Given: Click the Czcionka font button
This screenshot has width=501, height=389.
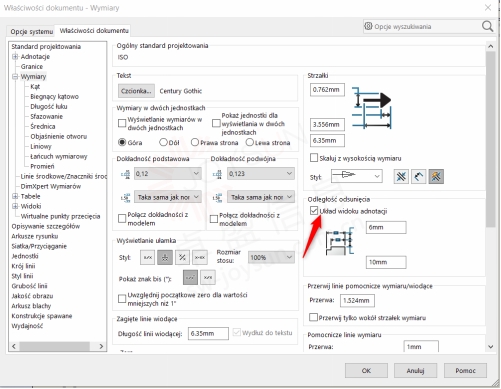Looking at the screenshot, I should (136, 91).
